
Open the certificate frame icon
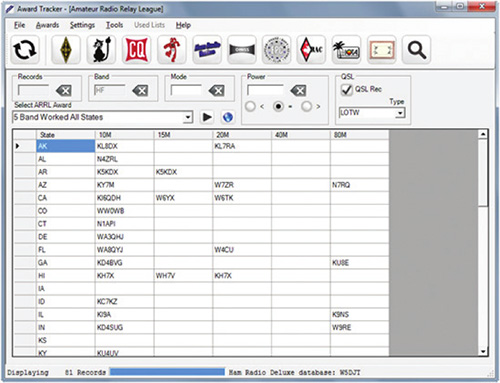382,50
